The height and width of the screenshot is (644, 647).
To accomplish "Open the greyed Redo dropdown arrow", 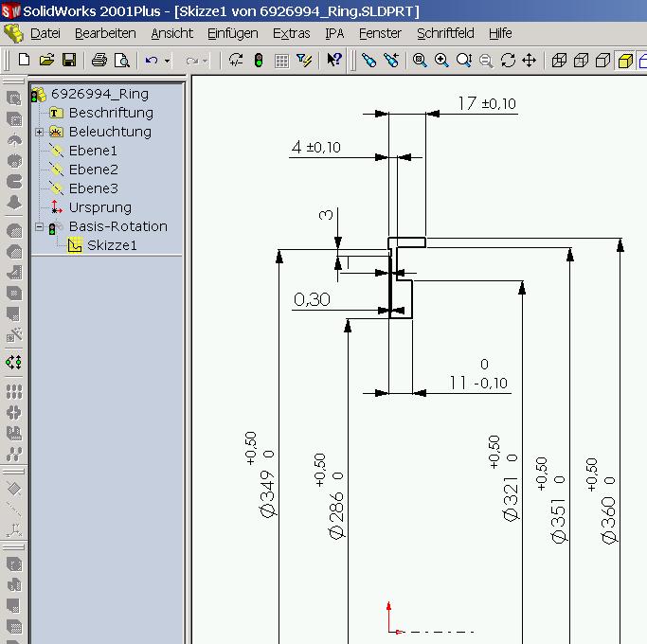I will pos(205,61).
